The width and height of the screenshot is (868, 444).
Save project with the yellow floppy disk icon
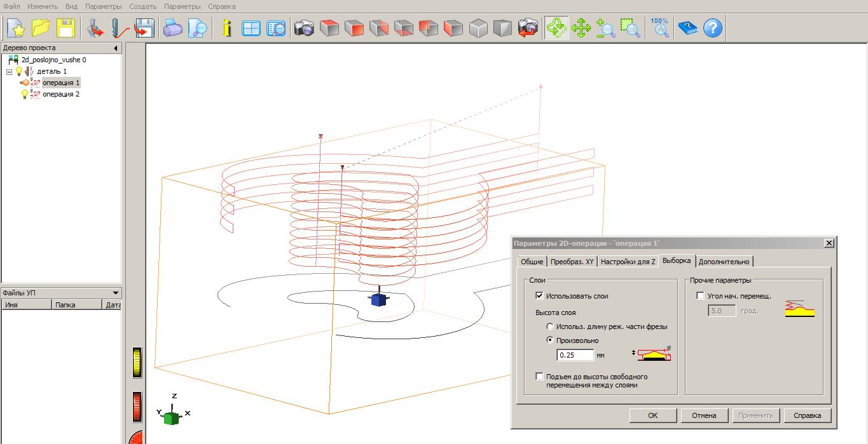pyautogui.click(x=66, y=28)
